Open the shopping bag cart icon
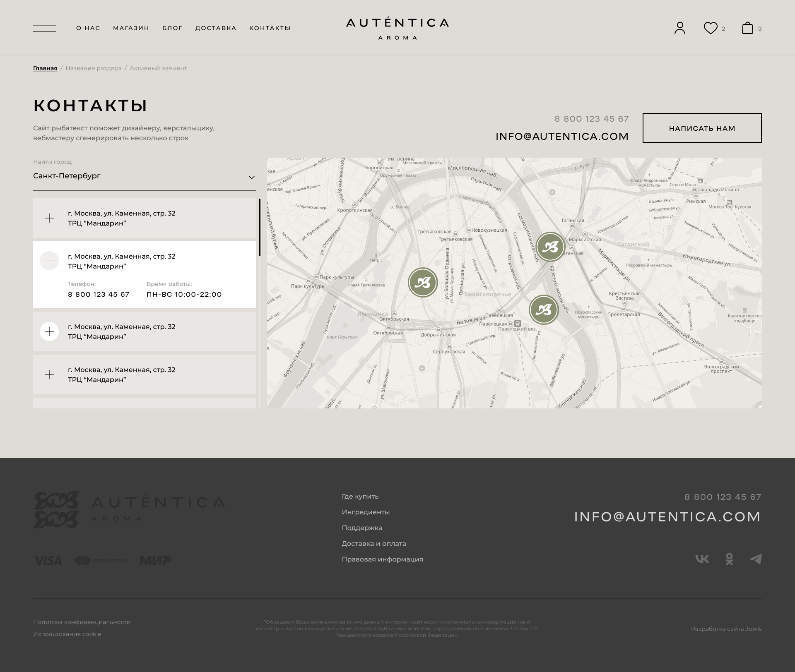Screen dimensions: 795x672 point(747,28)
